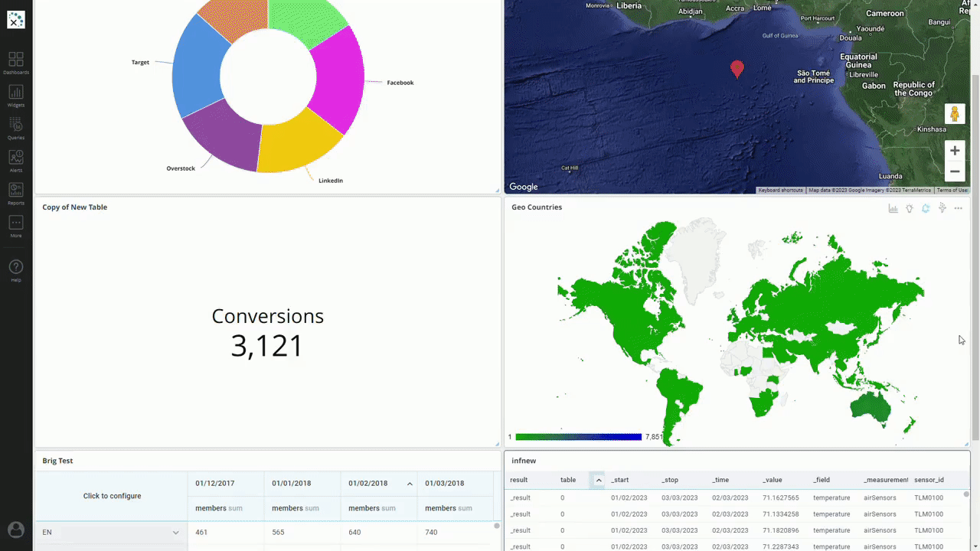Open Reports from the left sidebar
The image size is (980, 551).
point(16,193)
